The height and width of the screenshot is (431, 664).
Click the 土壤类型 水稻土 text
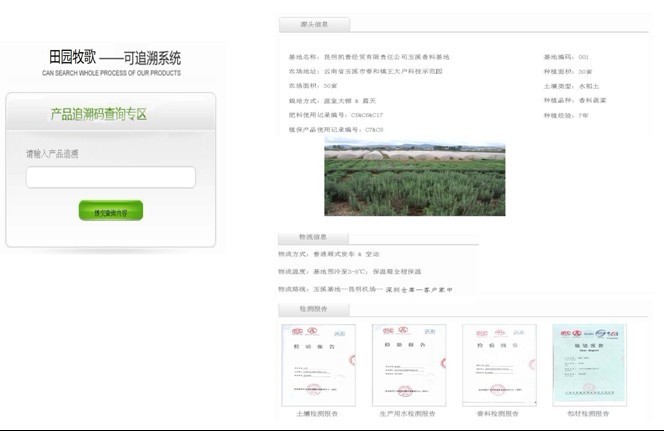571,86
